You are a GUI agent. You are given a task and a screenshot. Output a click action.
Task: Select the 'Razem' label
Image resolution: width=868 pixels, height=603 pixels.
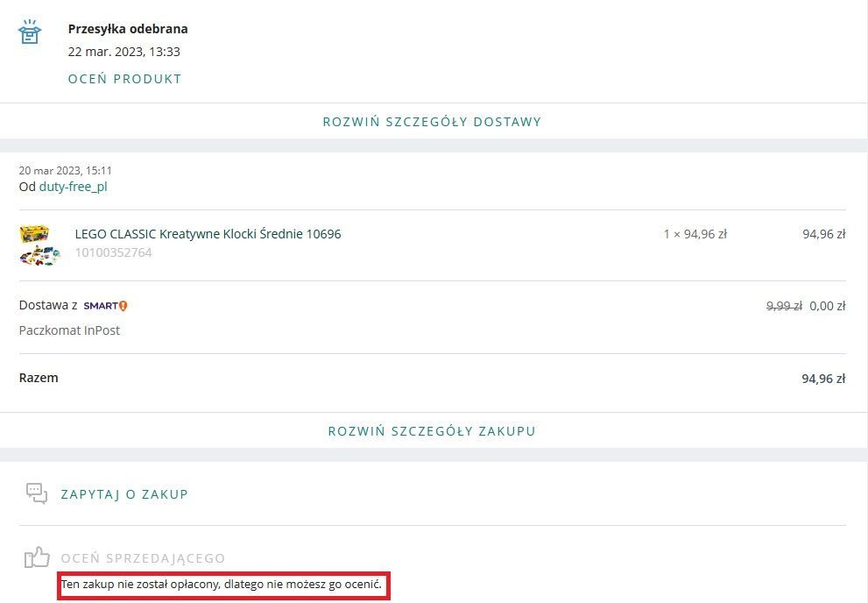tap(39, 379)
